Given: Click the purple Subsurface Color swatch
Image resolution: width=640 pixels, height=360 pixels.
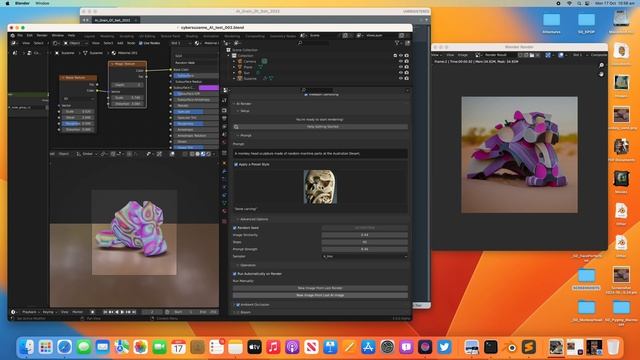Looking at the screenshot, I should [209, 88].
